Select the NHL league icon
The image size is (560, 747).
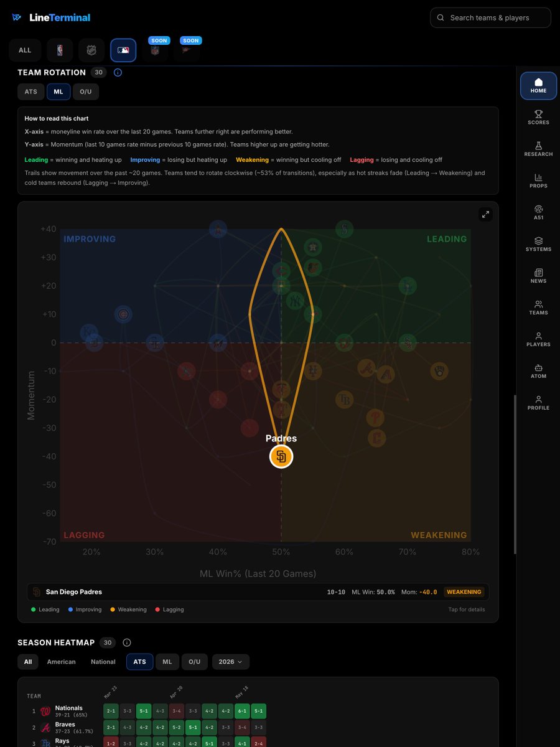click(x=91, y=50)
